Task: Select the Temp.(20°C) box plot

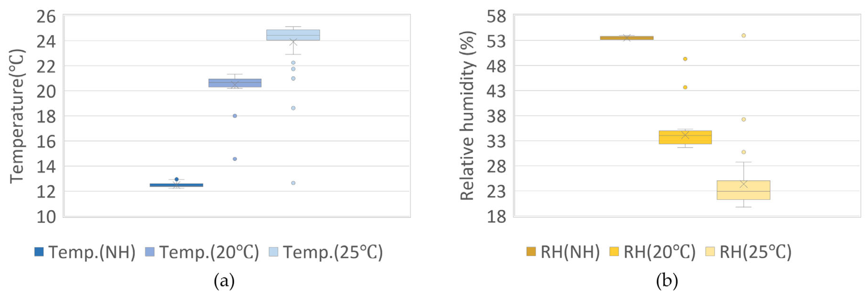Action: (235, 83)
